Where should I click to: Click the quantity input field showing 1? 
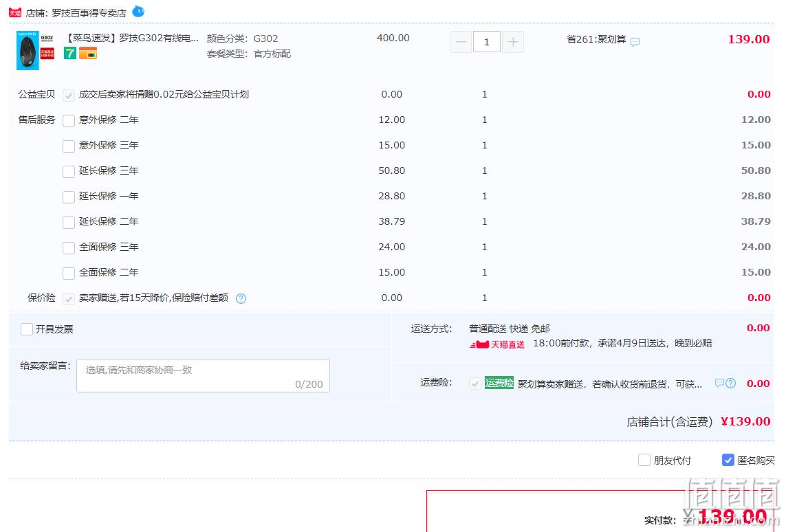486,42
